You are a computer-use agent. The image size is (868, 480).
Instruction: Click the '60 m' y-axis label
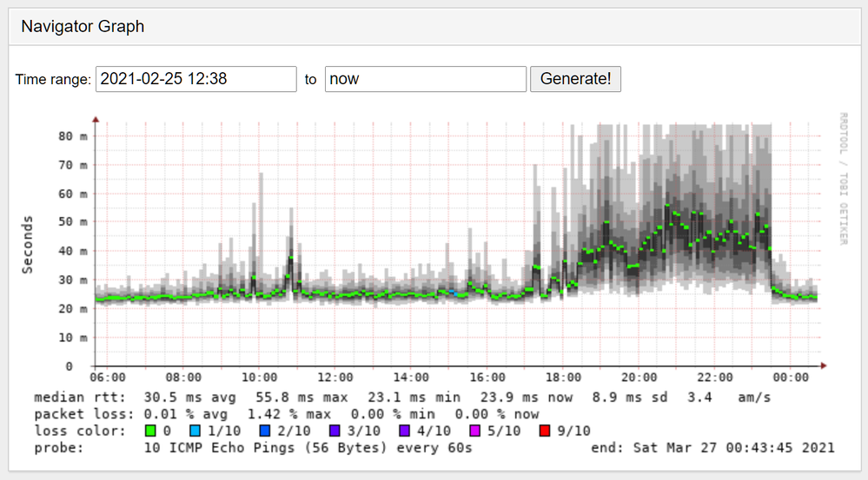73,194
